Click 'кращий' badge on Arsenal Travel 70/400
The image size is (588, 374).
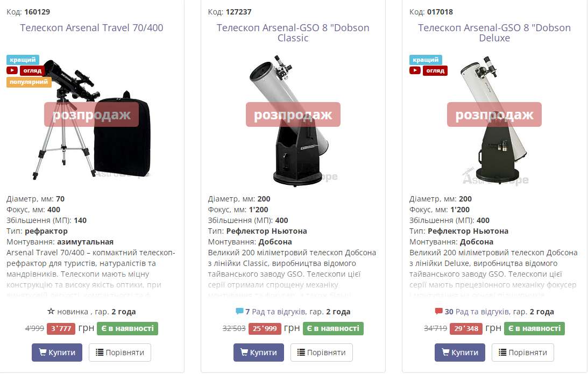pyautogui.click(x=23, y=60)
